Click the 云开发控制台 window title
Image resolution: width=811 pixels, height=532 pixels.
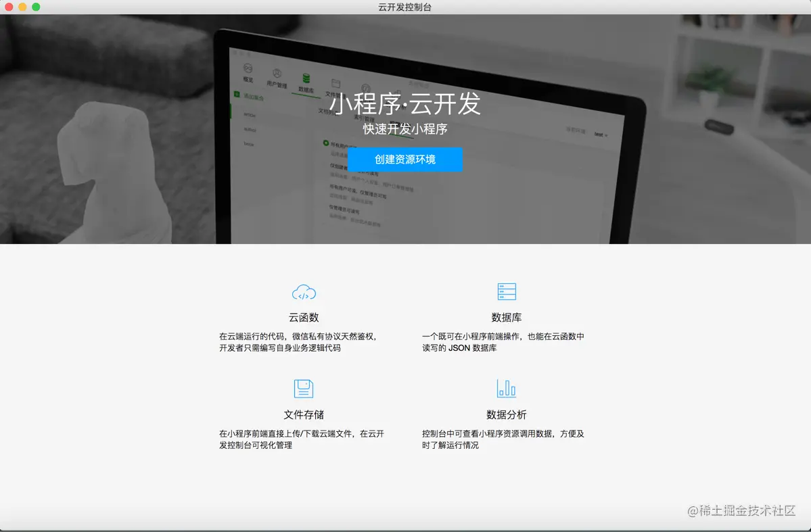(405, 7)
